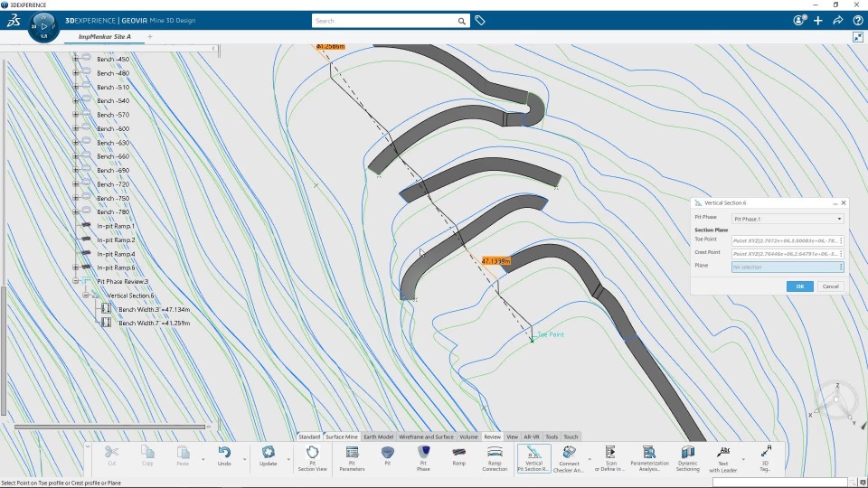
Task: Open the Undo history dropdown arrow
Action: 244,459
